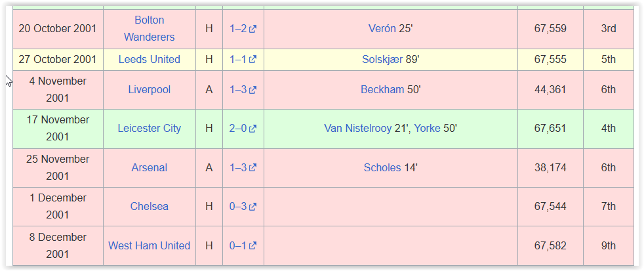Click external link icon beside 1–2 Bolton score
This screenshot has height=271, width=644.
[252, 29]
